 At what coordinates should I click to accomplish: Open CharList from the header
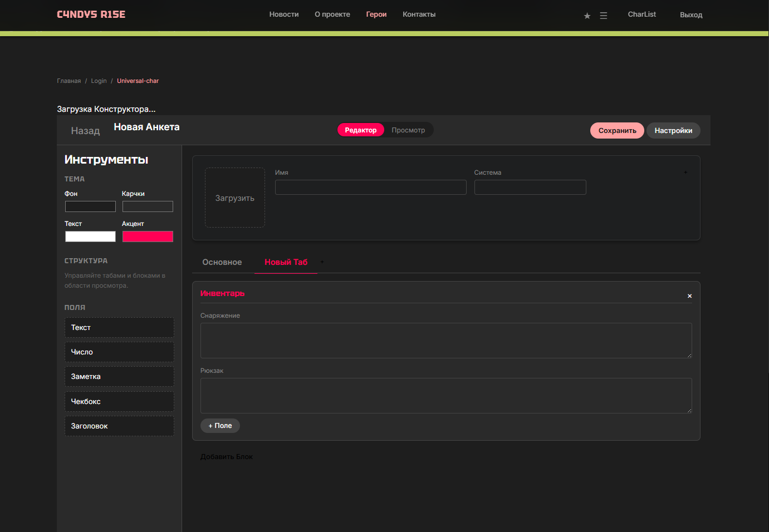pos(642,14)
